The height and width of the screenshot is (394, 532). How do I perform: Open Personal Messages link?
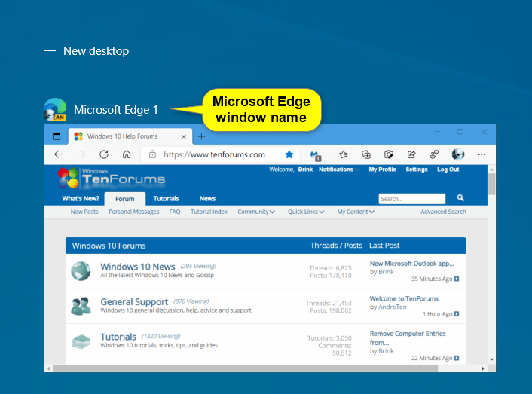(x=133, y=212)
